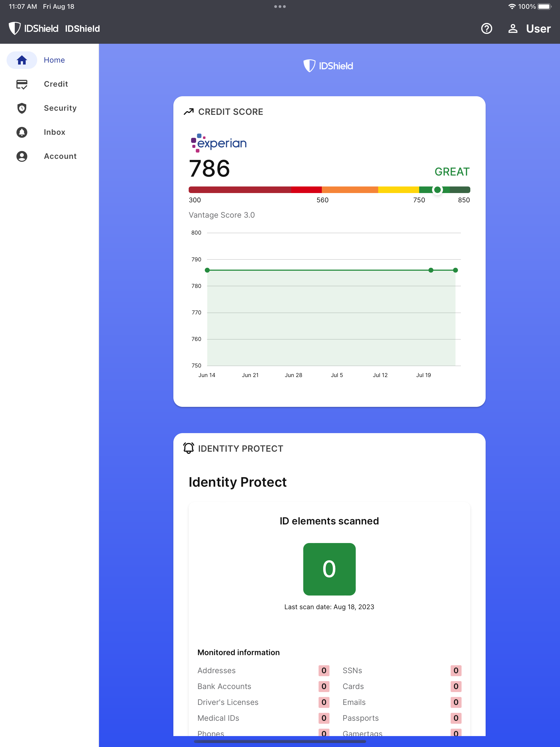Viewport: 560px width, 747px height.
Task: Go to the Inbox menu label
Action: (54, 132)
